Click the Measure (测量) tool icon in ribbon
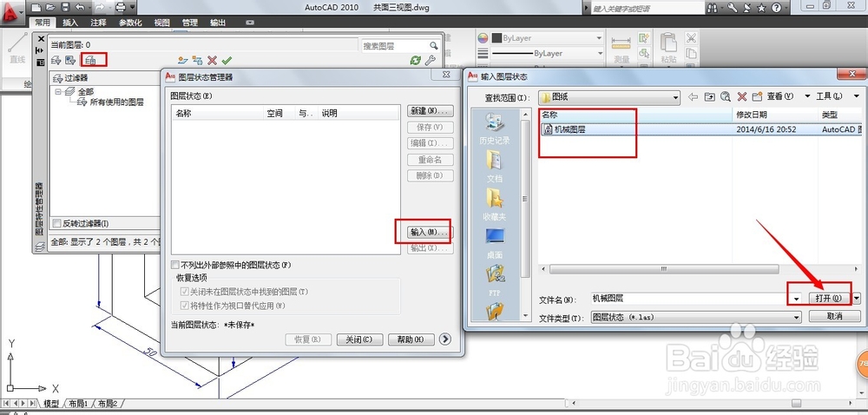The image size is (868, 415). [621, 47]
